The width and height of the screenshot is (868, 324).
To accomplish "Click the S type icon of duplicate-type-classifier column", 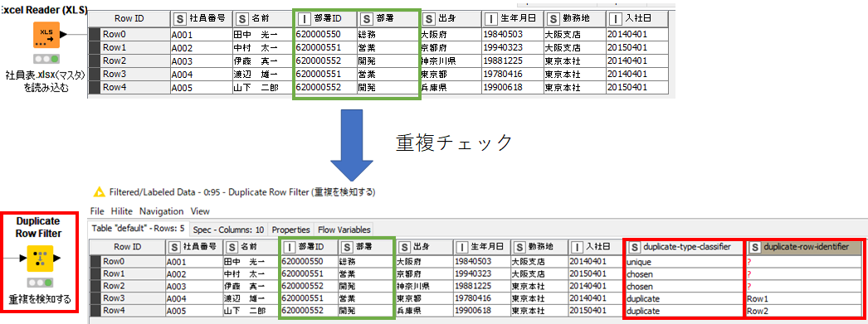I will pos(634,247).
